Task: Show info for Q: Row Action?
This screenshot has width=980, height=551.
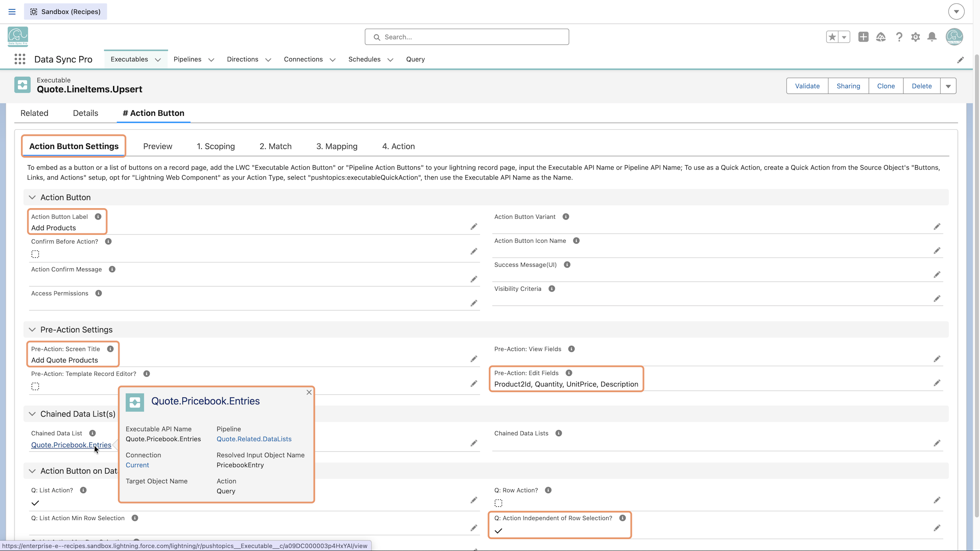Action: [x=548, y=490]
